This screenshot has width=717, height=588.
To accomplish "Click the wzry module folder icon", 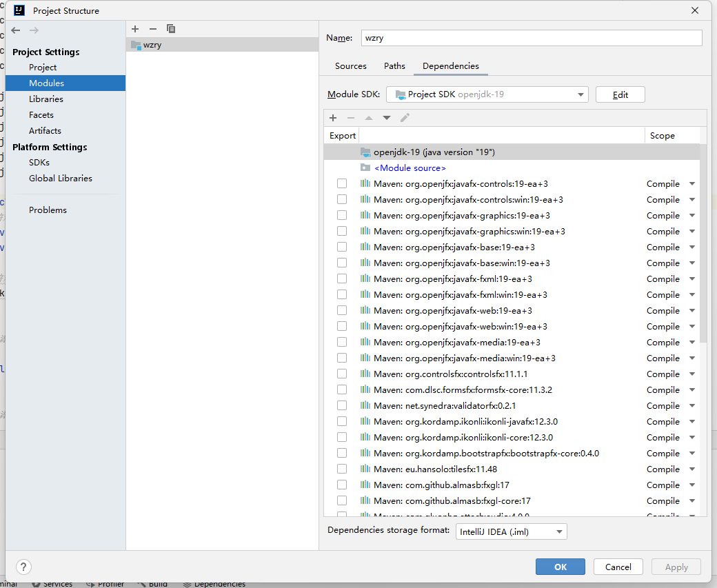I will tap(136, 45).
